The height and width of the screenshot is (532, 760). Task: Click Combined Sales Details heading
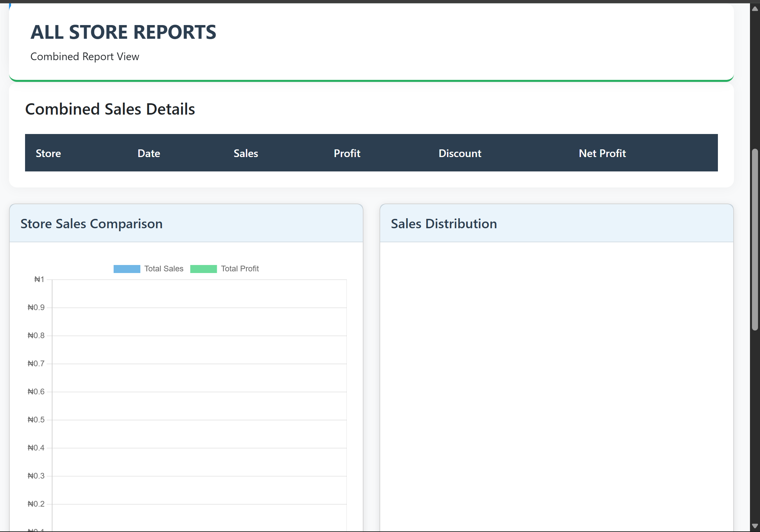tap(110, 109)
